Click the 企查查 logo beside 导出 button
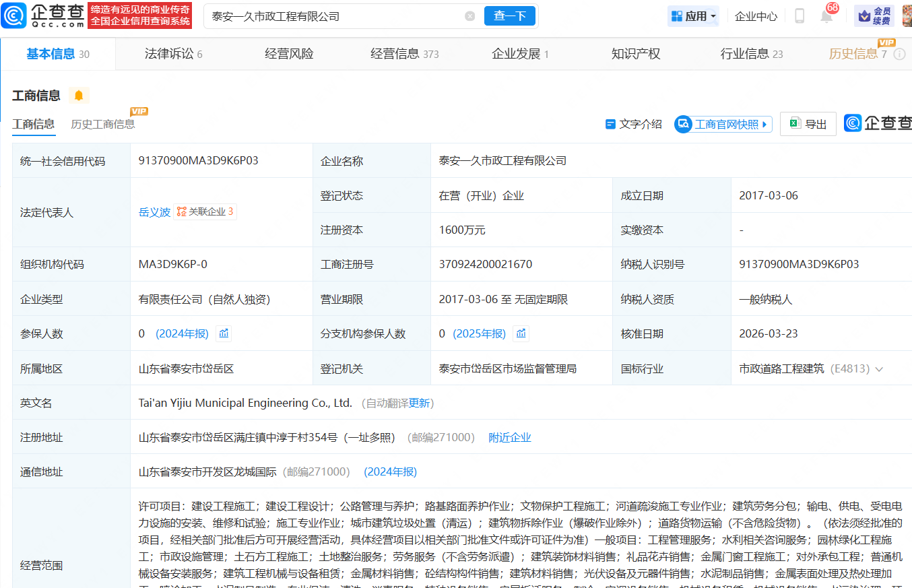This screenshot has width=912, height=588. pos(878,123)
